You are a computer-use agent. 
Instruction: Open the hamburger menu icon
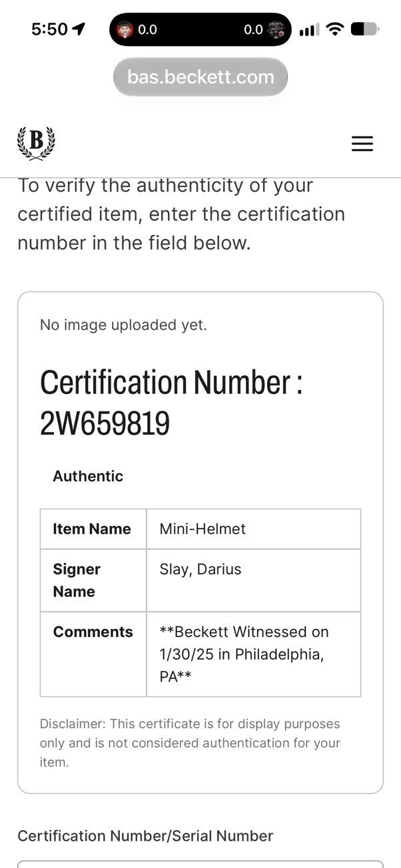coord(362,144)
